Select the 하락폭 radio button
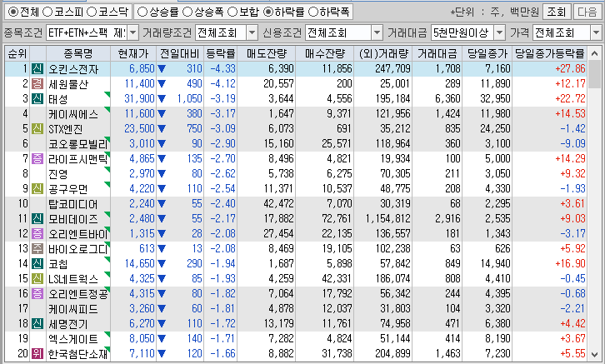The image size is (605, 364). tap(313, 12)
